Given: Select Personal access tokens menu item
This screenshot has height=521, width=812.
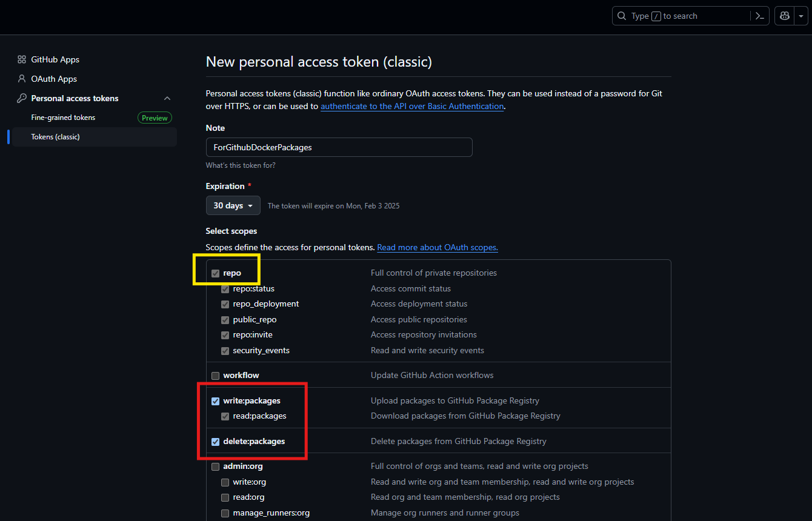Looking at the screenshot, I should tap(75, 98).
